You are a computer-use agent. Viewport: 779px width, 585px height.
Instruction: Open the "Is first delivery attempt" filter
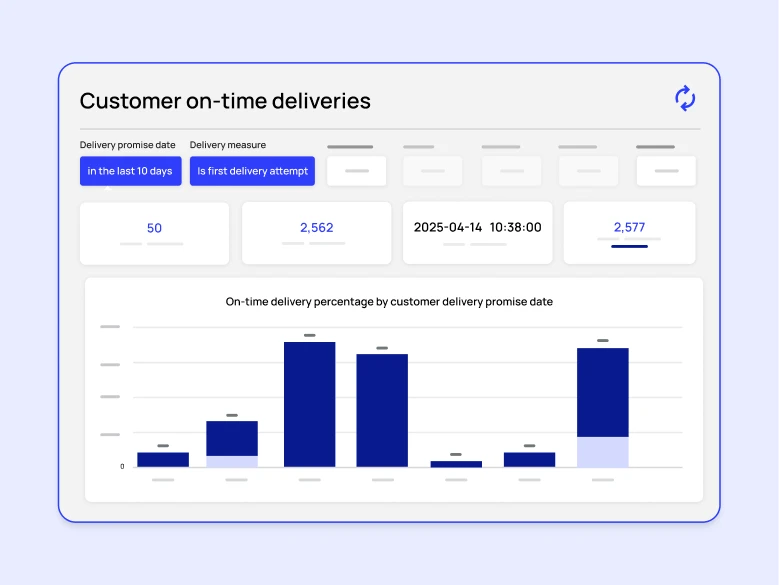pos(252,171)
